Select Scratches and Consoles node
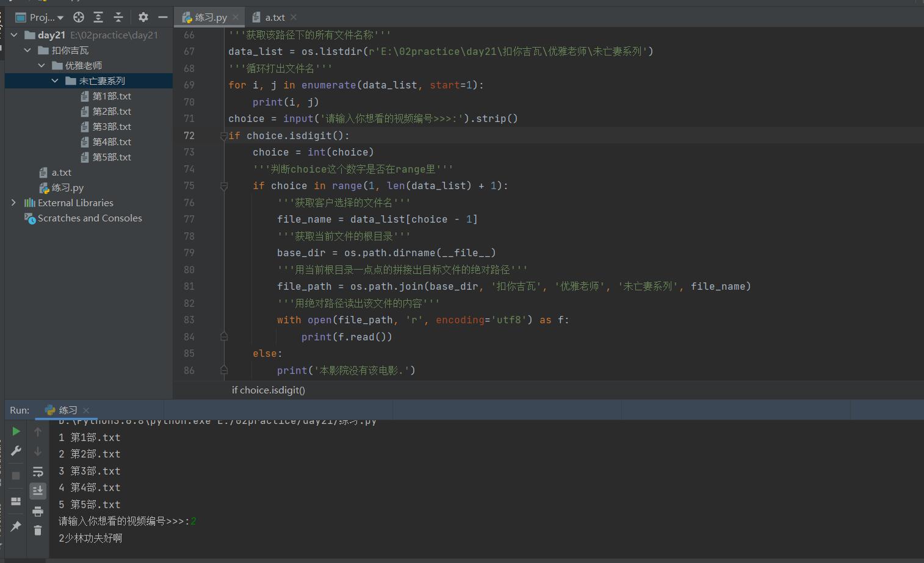 click(83, 218)
